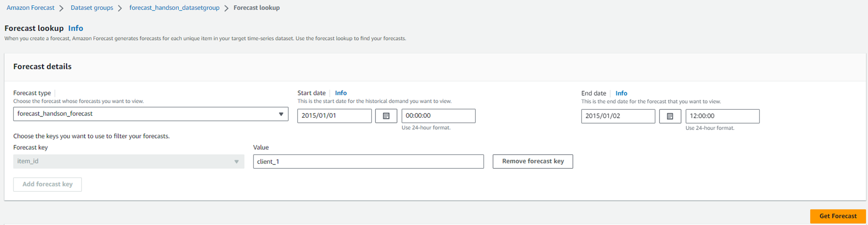Open Dataset groups breadcrumb link
The image size is (868, 225).
coord(92,8)
